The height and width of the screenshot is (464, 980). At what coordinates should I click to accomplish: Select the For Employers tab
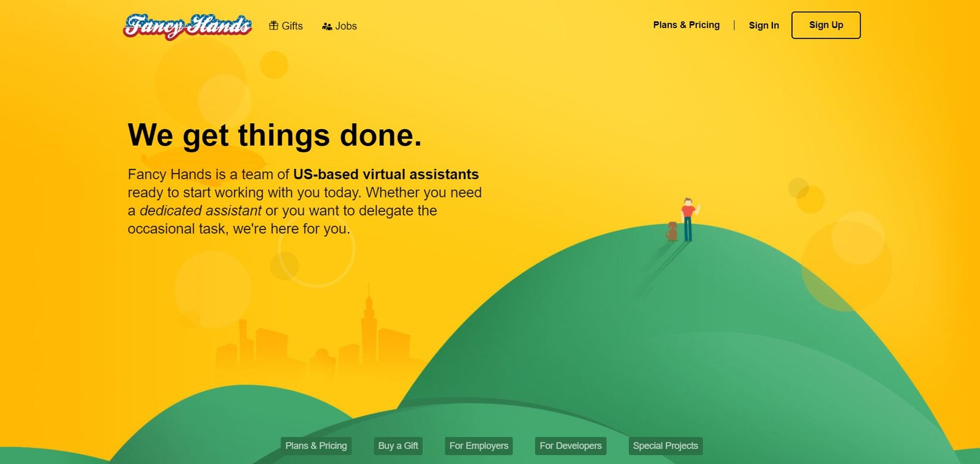pyautogui.click(x=479, y=446)
